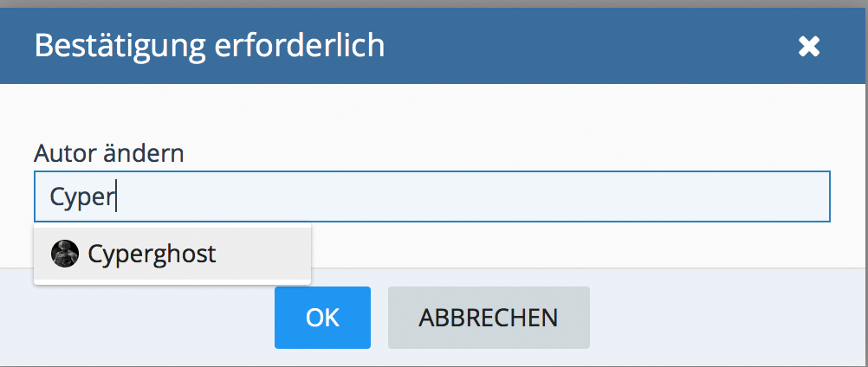
Task: Click the "Bestätigung erforderlich" dialog title
Action: 210,45
